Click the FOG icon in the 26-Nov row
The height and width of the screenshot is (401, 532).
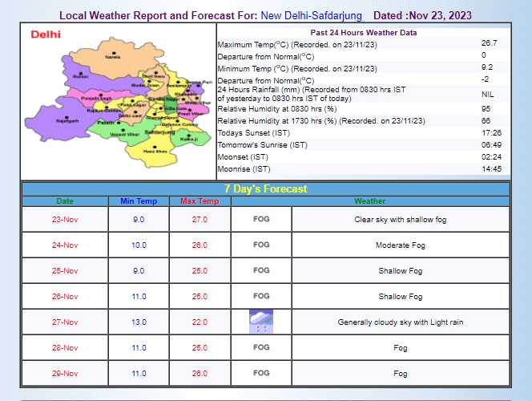(261, 296)
